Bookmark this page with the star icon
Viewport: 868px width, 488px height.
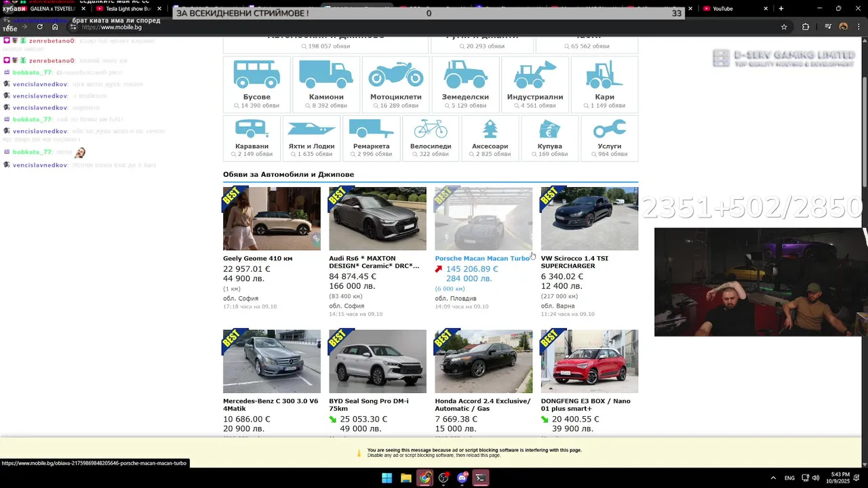click(x=784, y=27)
